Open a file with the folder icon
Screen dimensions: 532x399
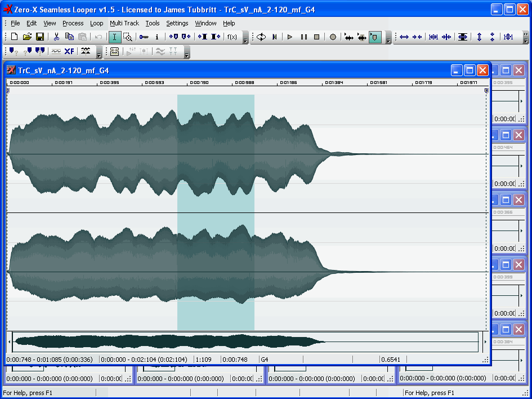pyautogui.click(x=27, y=37)
